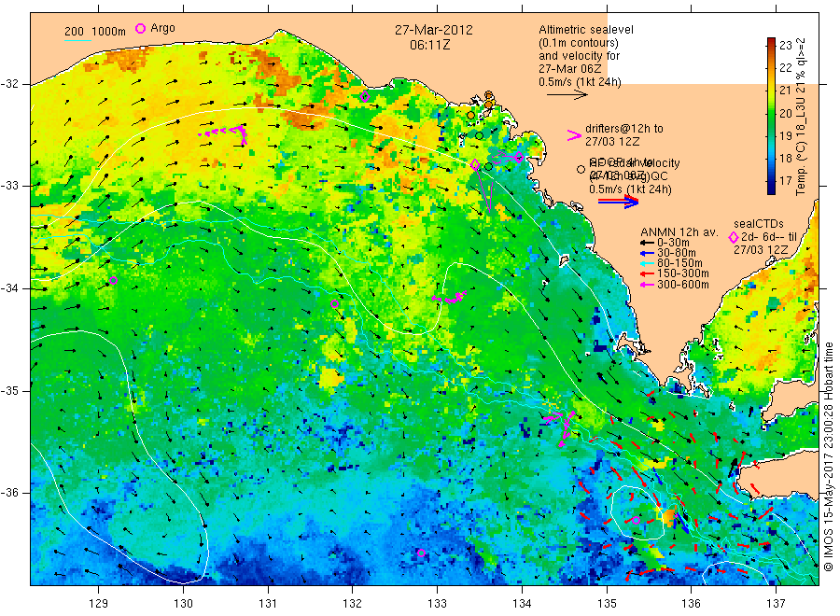Click the magenta Argo circle legend symbol
The image size is (840, 616).
tap(140, 28)
